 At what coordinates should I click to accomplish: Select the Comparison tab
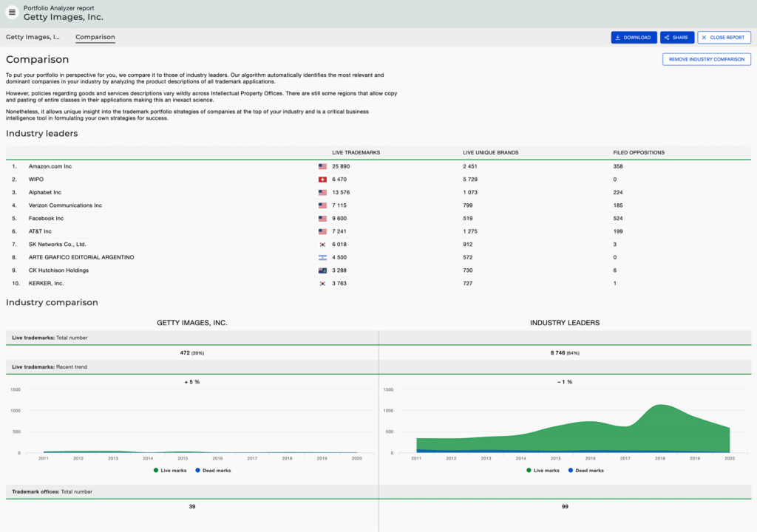(95, 37)
